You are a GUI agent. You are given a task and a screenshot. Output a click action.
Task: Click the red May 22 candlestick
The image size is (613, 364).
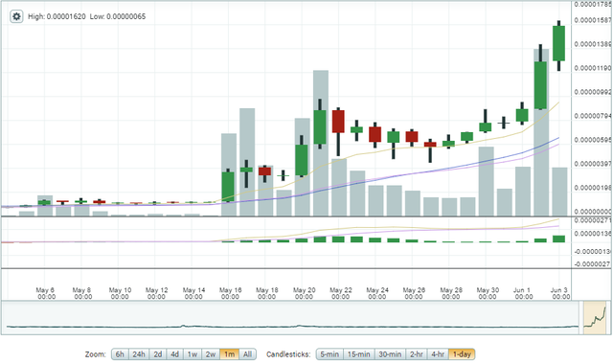pyautogui.click(x=338, y=122)
